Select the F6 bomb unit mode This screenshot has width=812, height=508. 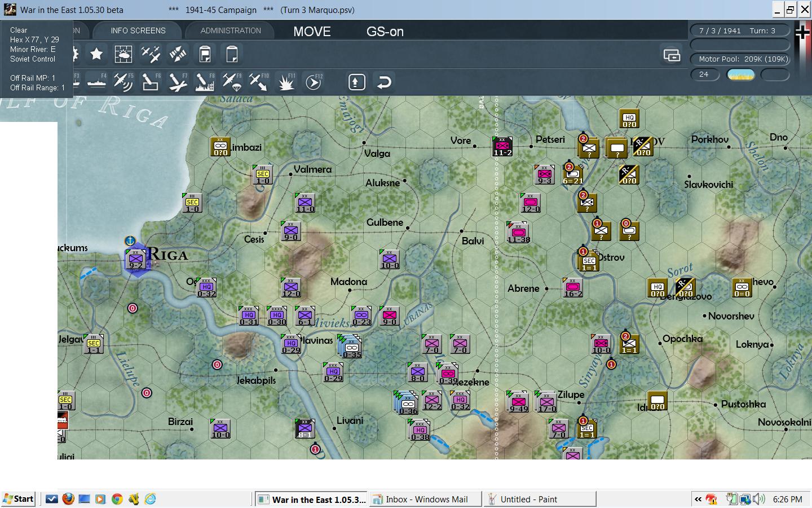(150, 82)
